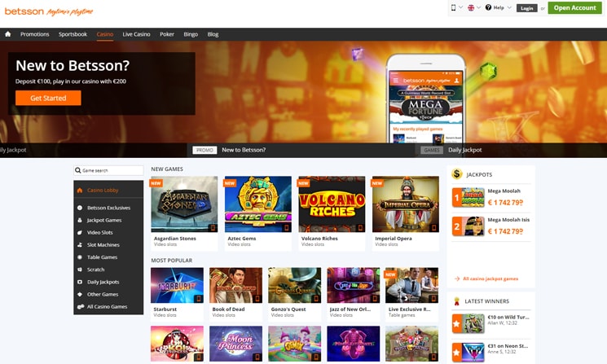Click the magnifier search icon
This screenshot has height=364, width=607.
[x=78, y=170]
